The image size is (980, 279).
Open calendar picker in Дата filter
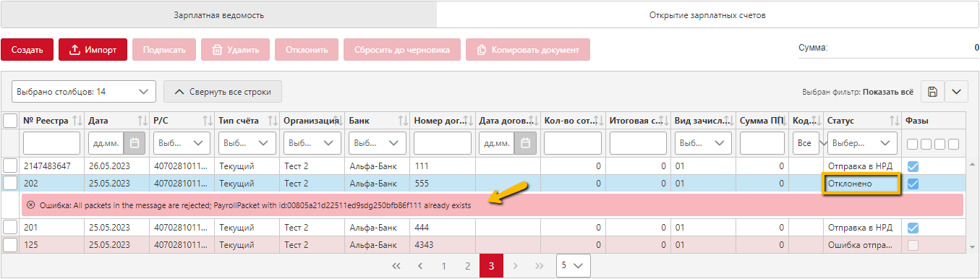point(134,142)
